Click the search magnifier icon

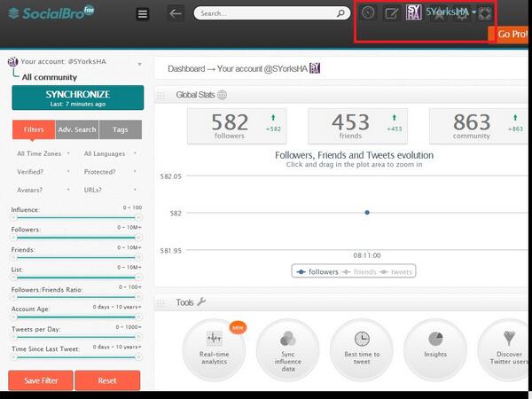[340, 13]
